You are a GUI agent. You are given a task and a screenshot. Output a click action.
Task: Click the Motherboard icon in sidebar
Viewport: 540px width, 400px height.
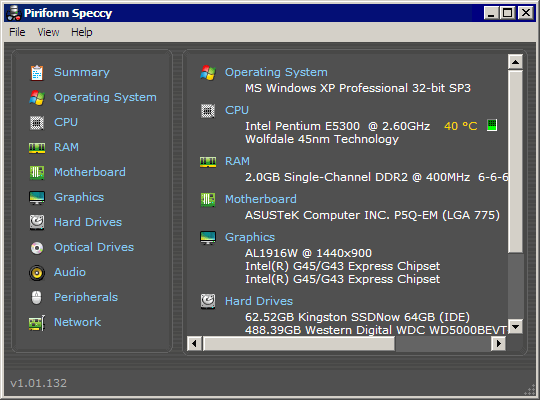coord(37,173)
